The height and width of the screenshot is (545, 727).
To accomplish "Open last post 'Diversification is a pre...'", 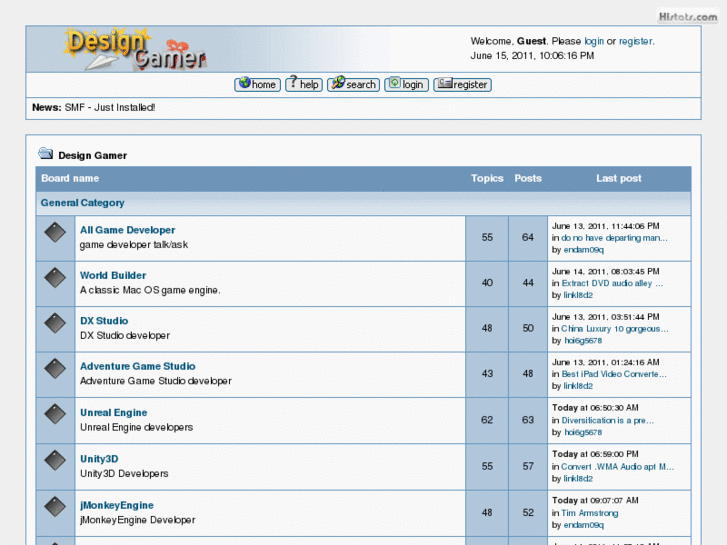I will [608, 421].
